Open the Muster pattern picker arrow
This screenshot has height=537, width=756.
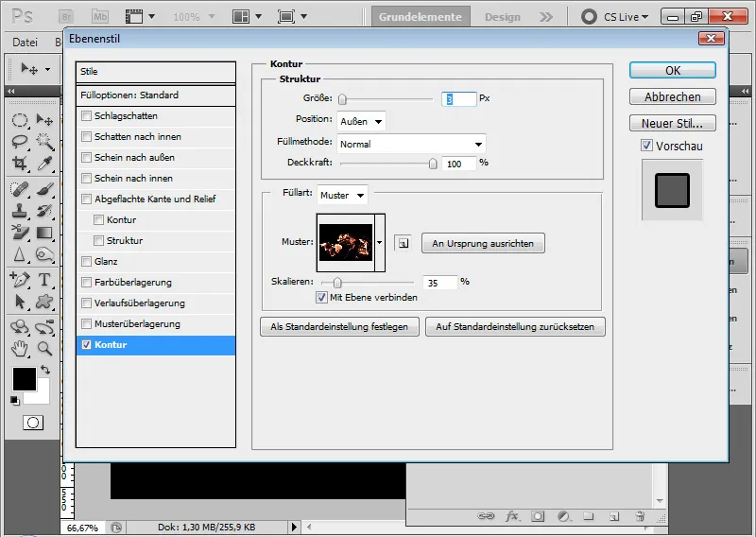click(380, 243)
